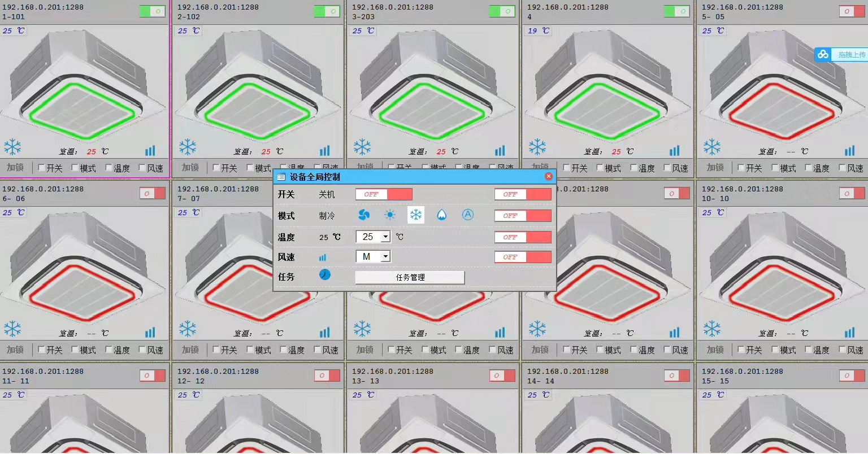Click snowflake icon on device 3-203
This screenshot has width=868, height=454.
(362, 147)
